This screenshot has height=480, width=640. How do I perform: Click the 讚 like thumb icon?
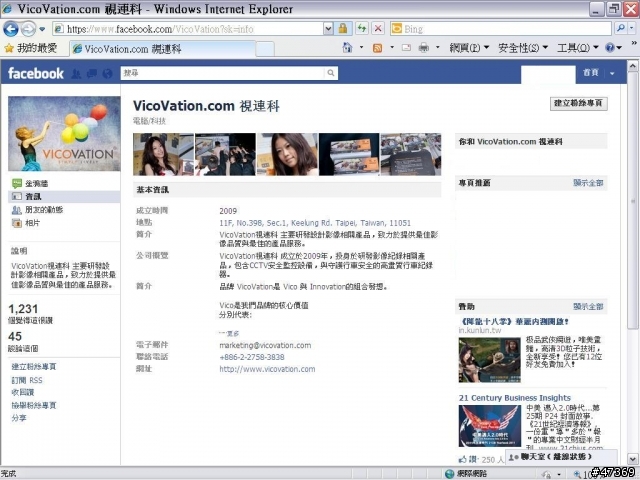462,460
